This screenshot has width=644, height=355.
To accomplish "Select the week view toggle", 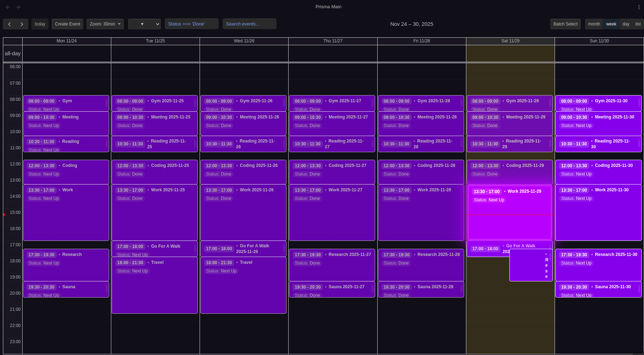I will pyautogui.click(x=611, y=24).
